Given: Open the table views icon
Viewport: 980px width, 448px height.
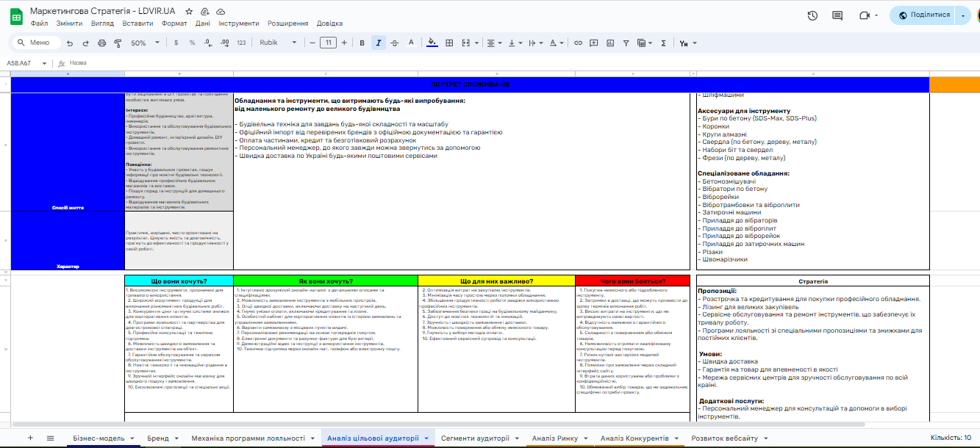Looking at the screenshot, I should (x=645, y=43).
